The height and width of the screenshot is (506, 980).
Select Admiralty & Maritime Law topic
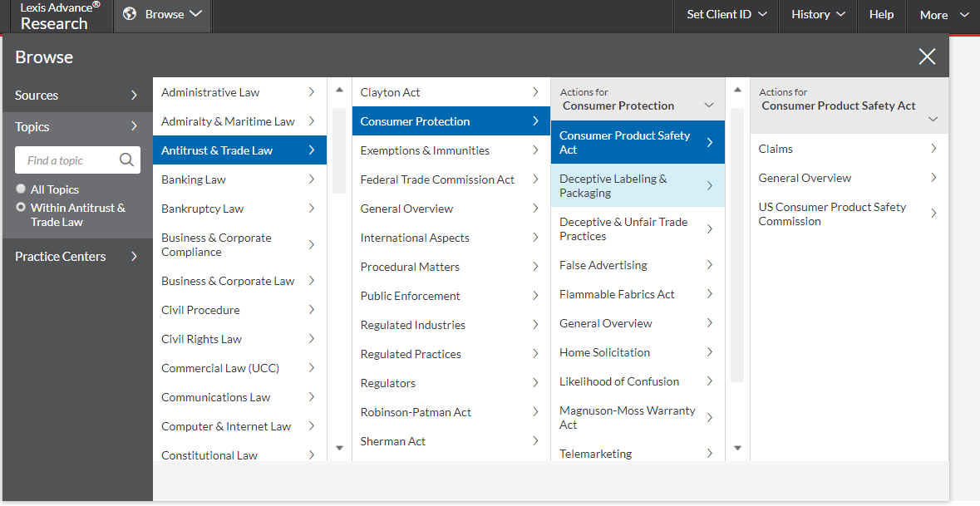point(239,121)
